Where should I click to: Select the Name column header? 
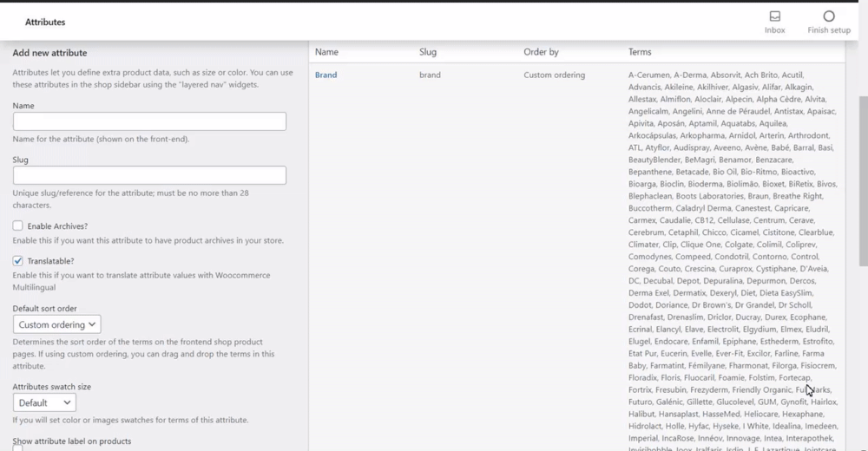tap(326, 51)
